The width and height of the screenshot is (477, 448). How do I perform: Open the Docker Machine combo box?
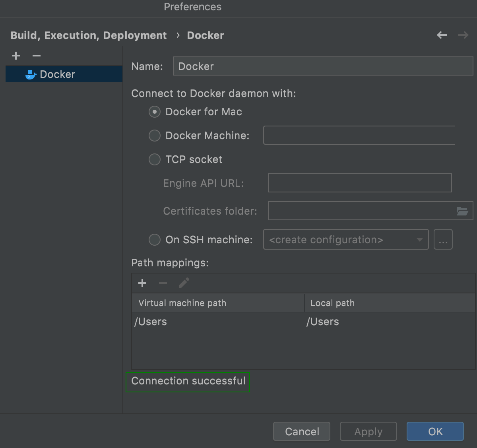coord(359,136)
